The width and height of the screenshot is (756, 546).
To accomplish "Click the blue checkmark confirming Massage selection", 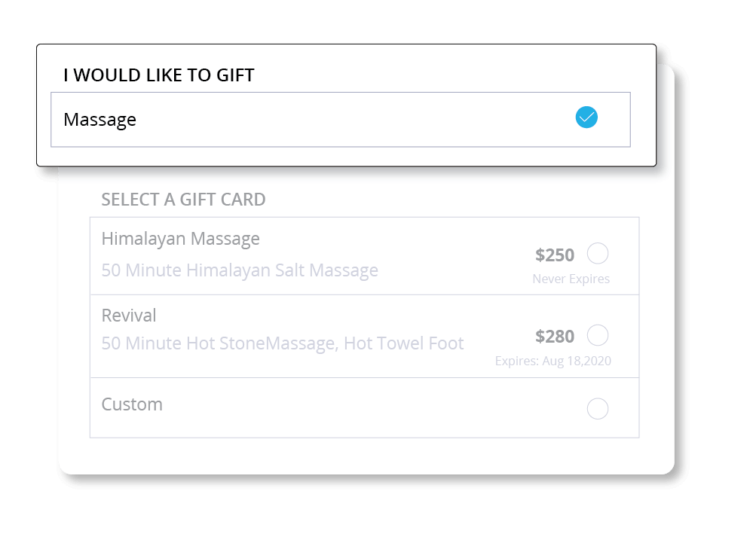I will coord(586,117).
